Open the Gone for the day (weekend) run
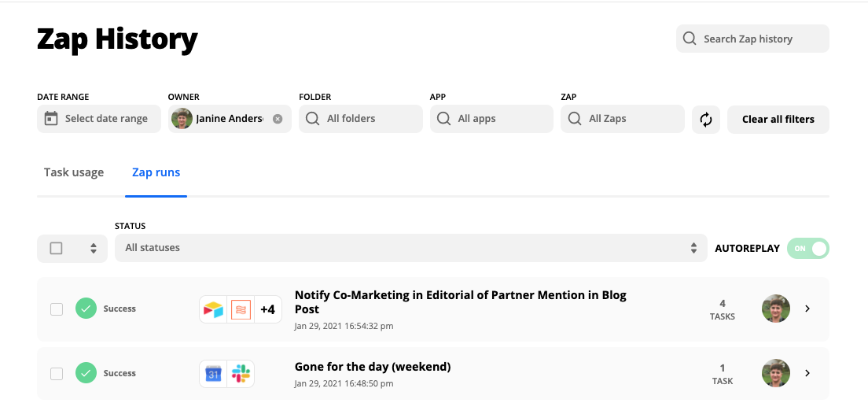Image resolution: width=868 pixels, height=403 pixels. 372,367
